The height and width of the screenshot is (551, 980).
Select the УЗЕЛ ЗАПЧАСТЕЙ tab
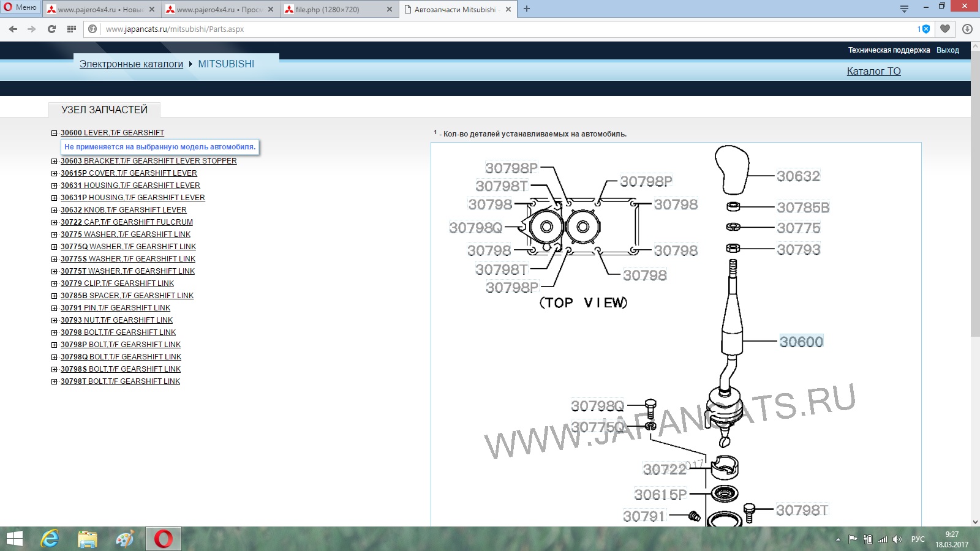click(x=104, y=110)
